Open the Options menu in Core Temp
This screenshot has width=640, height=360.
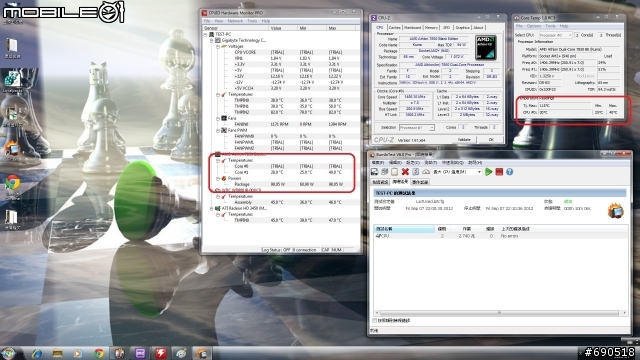[x=533, y=26]
